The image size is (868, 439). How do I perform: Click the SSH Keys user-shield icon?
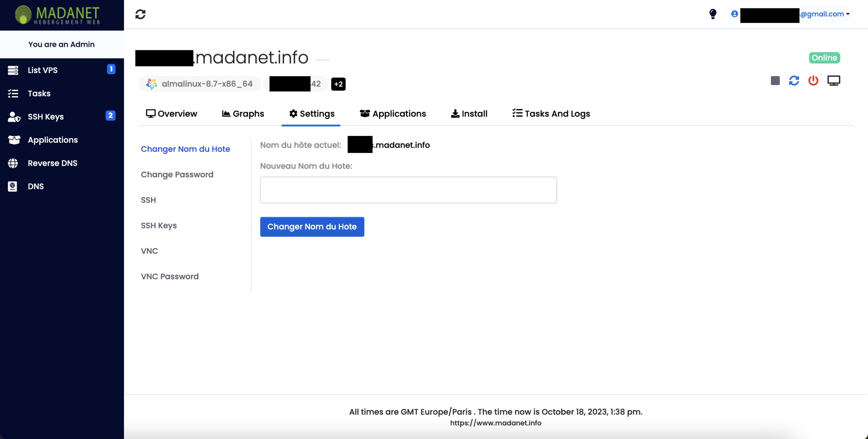(14, 117)
